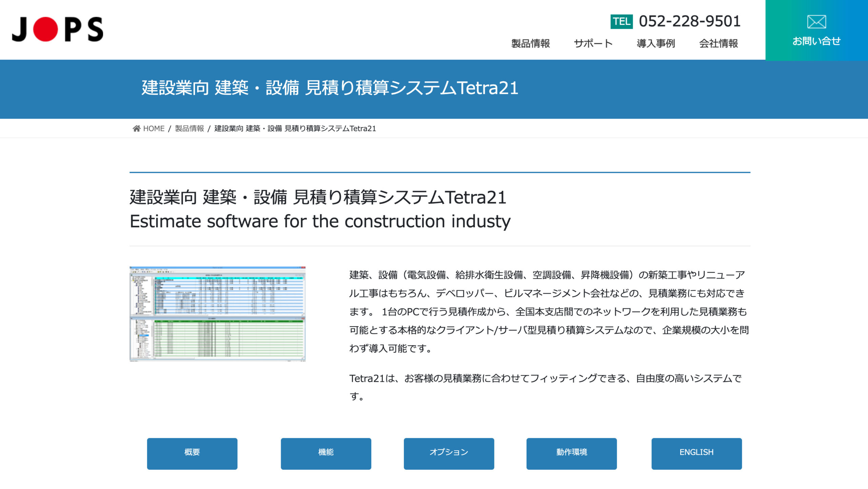Click the 動作環境 button
This screenshot has width=868, height=489.
point(572,453)
